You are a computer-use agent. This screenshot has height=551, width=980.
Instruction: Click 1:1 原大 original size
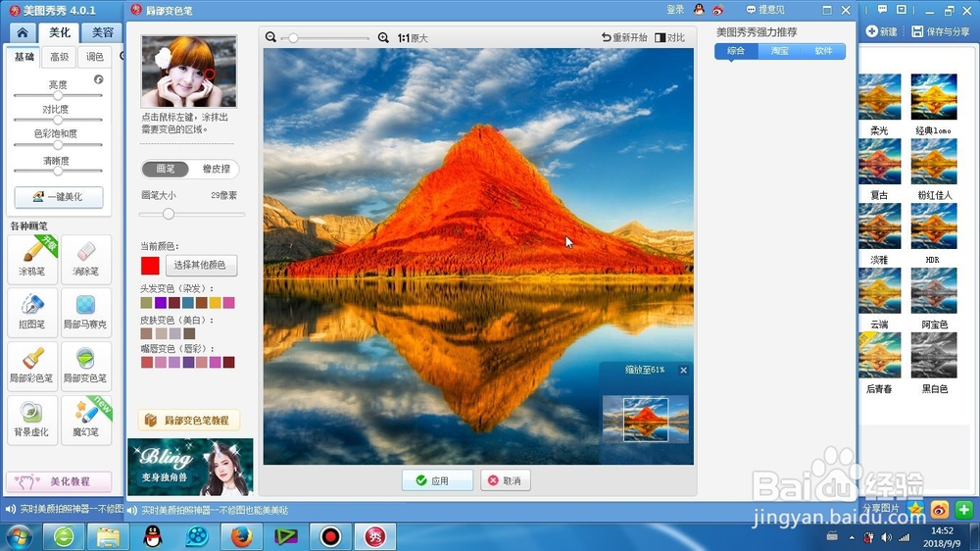click(413, 38)
